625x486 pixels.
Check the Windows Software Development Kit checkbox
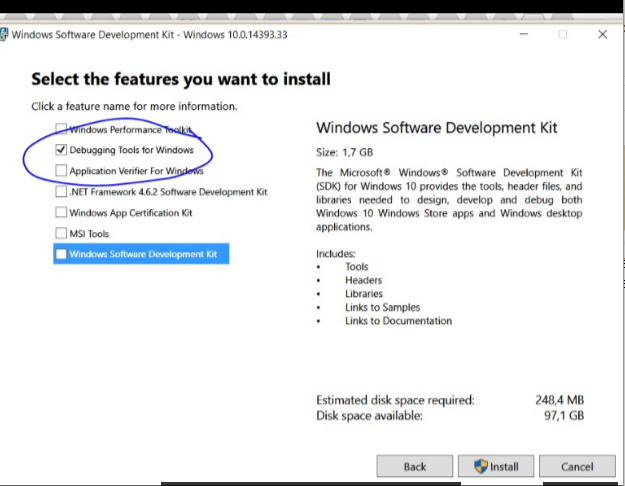61,254
